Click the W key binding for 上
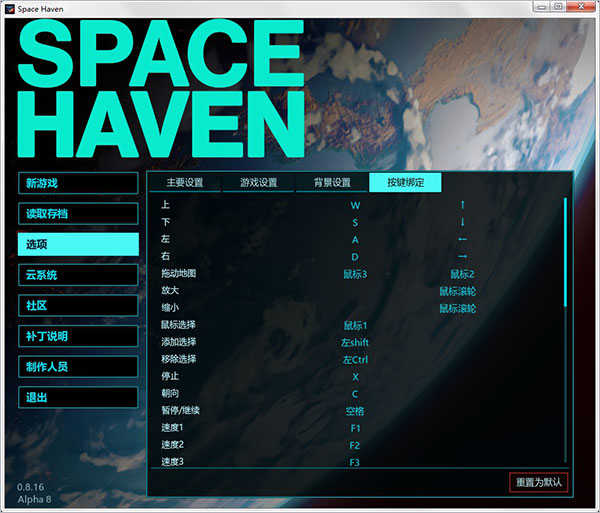The height and width of the screenshot is (513, 600). 355,205
